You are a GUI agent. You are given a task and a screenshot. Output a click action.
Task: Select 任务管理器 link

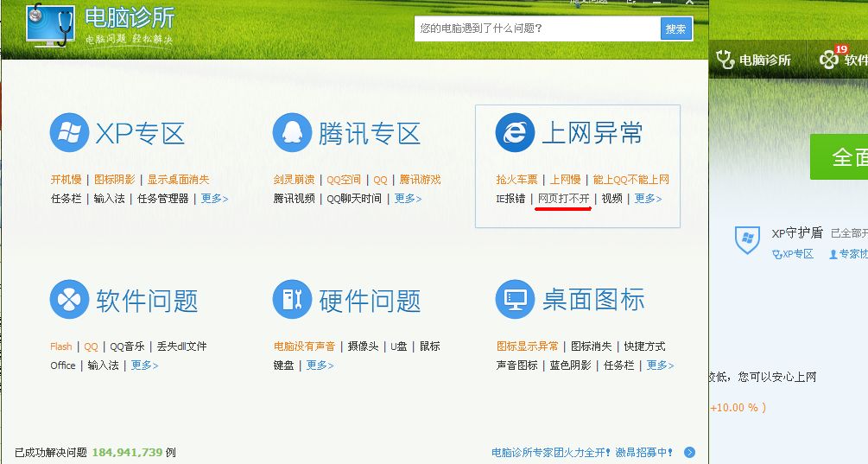[x=162, y=198]
